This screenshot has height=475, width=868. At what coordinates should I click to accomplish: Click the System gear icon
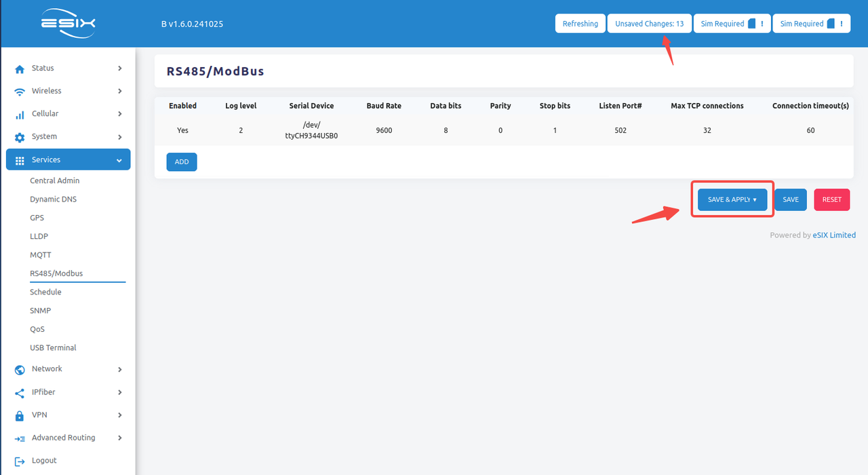20,137
